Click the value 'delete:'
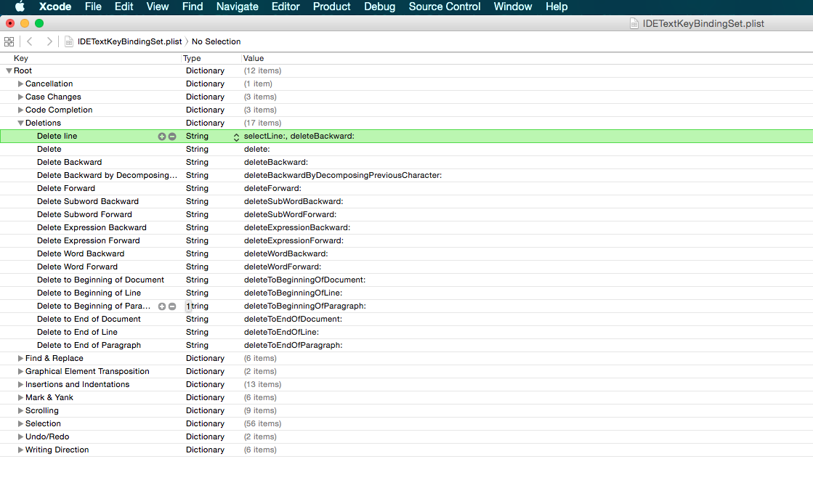The image size is (813, 504). tap(257, 150)
